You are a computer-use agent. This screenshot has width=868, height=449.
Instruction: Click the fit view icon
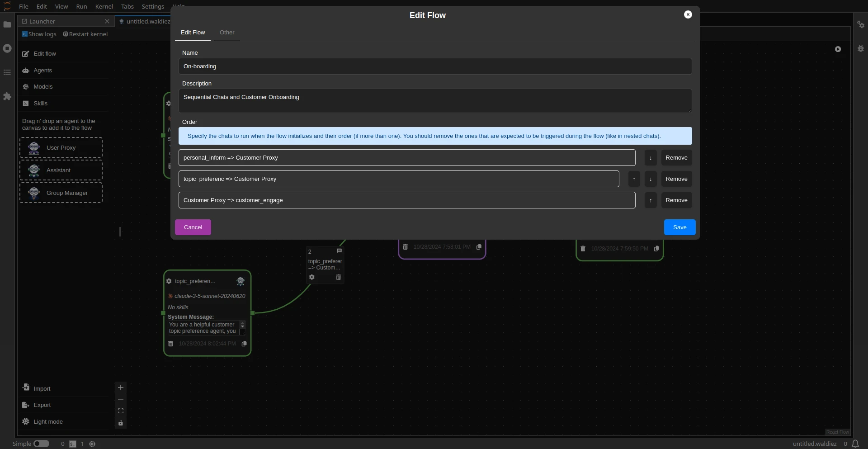[121, 411]
